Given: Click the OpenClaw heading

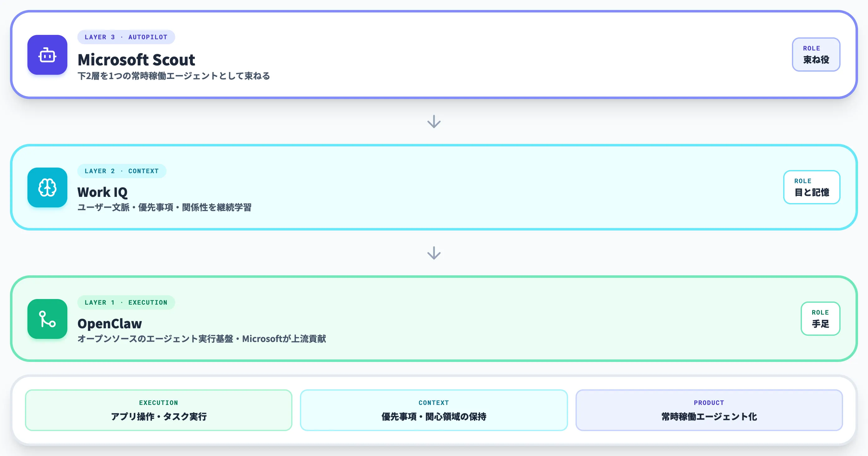Looking at the screenshot, I should tap(109, 323).
